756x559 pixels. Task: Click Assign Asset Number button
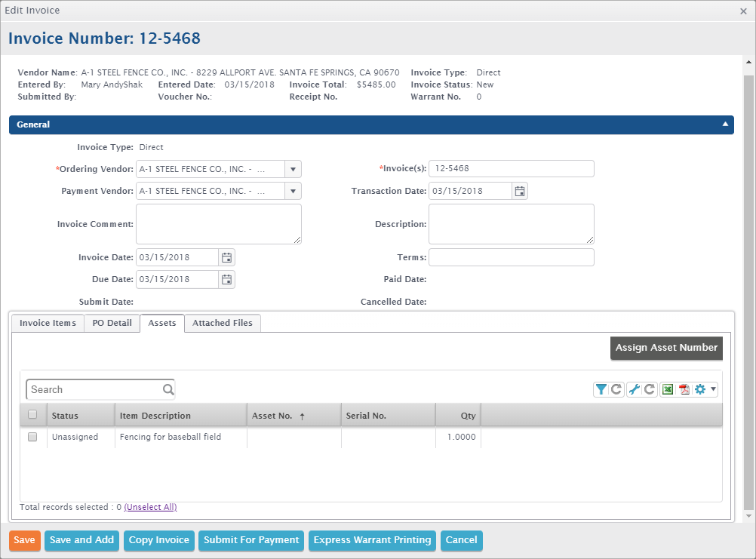click(666, 348)
